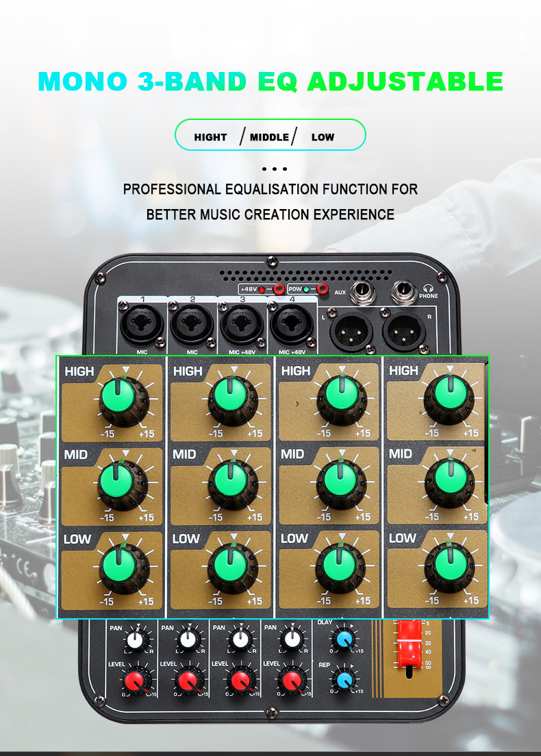Click the MID EQ knob in the second column
This screenshot has width=541, height=756.
(x=233, y=485)
